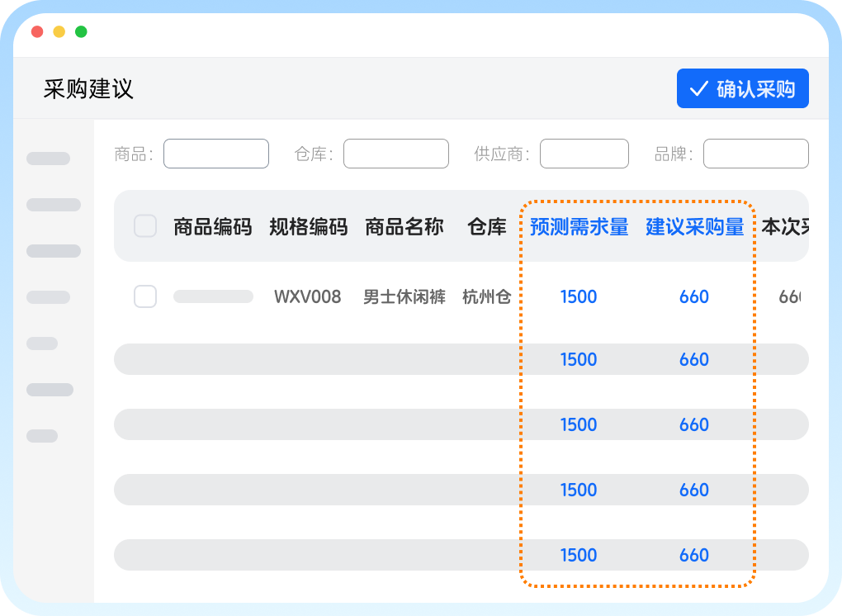Click the 建议采购量 column header
Screen dimensions: 842x616
[x=694, y=227]
